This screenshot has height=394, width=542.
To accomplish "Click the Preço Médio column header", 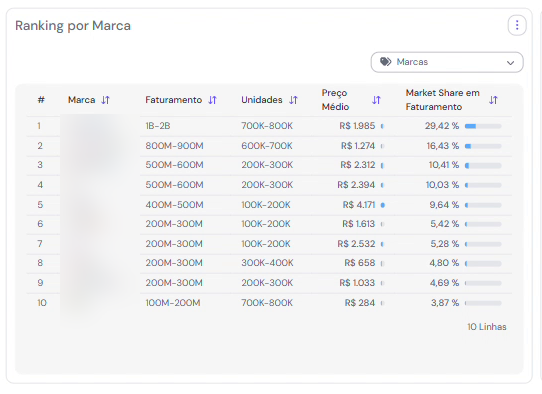I will (335, 100).
